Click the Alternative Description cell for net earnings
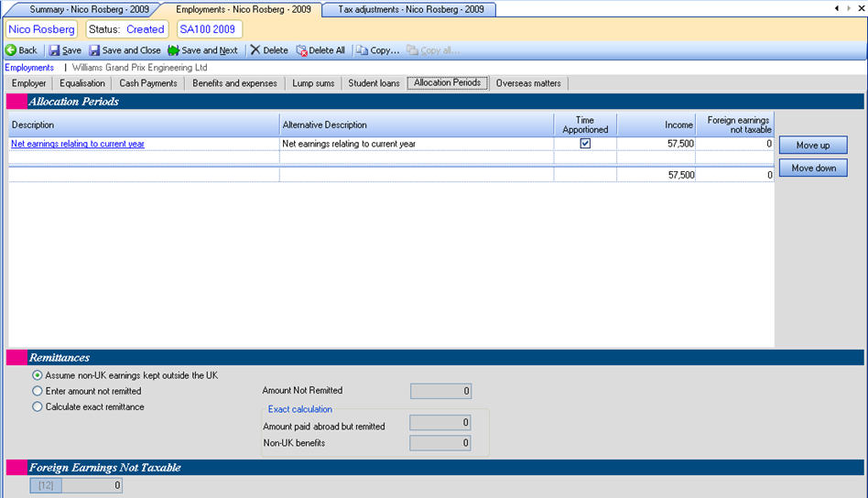 [x=417, y=144]
